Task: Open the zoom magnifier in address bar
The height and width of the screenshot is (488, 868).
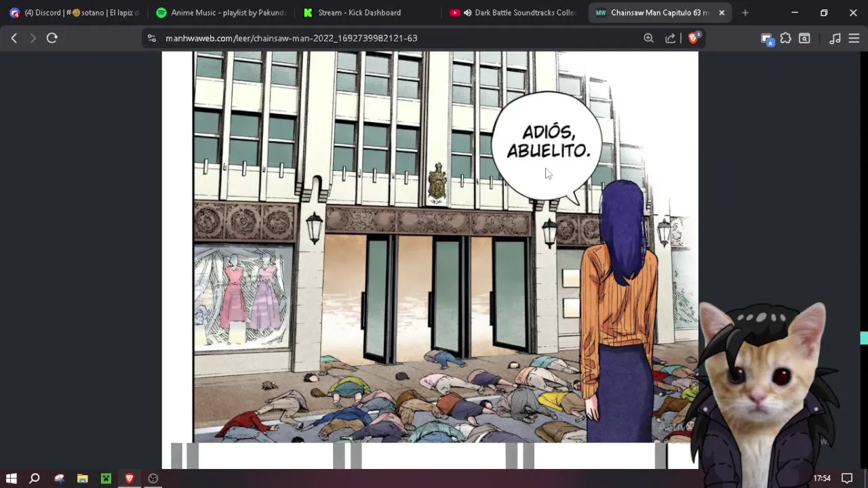Action: [648, 39]
